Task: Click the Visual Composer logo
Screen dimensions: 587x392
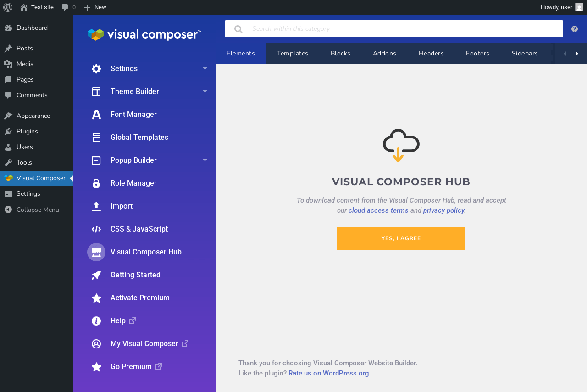Action: [144, 34]
